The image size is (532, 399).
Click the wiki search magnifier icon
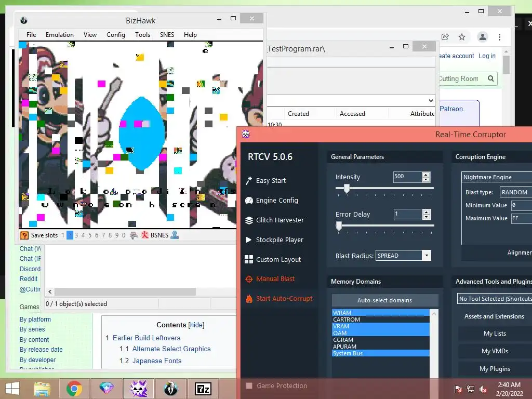point(490,79)
